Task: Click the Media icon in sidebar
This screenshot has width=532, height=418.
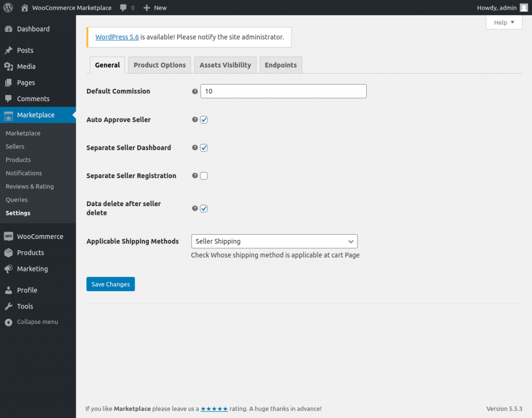Action: 9,66
